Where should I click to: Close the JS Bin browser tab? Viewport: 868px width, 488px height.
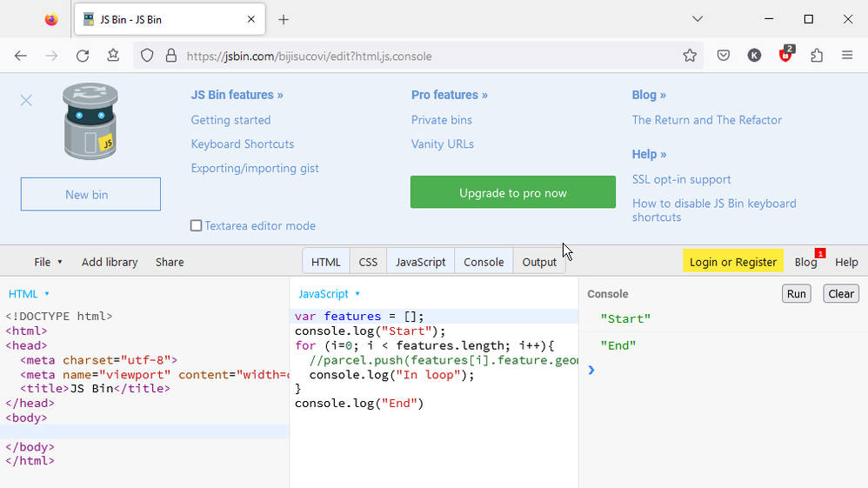point(250,19)
